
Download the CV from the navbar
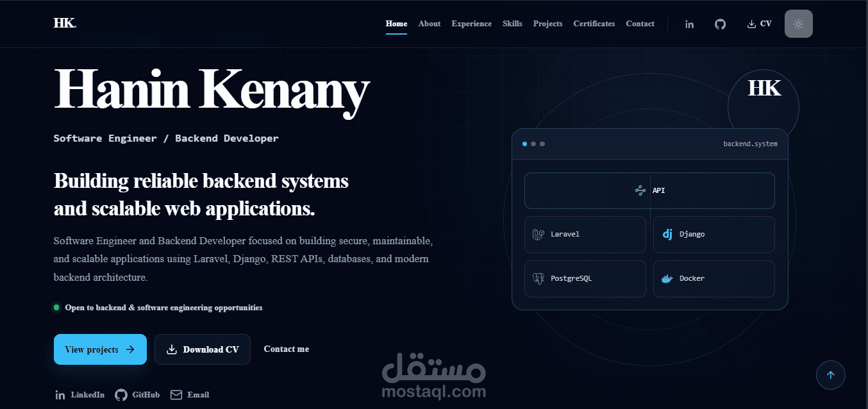point(760,24)
